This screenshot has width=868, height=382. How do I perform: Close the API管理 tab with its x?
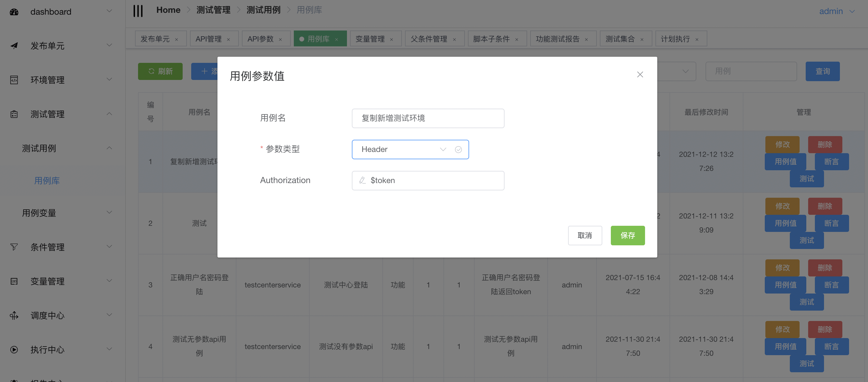(228, 39)
